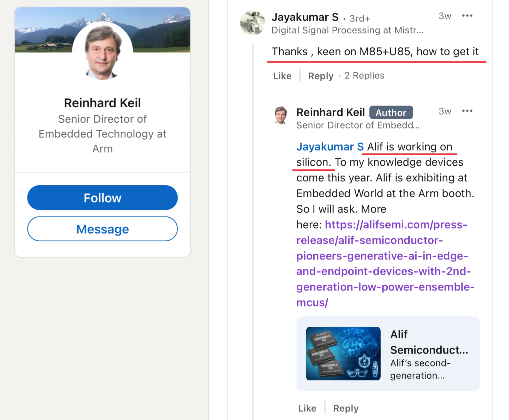
Task: Message Reinhard Keil
Action: [x=103, y=229]
